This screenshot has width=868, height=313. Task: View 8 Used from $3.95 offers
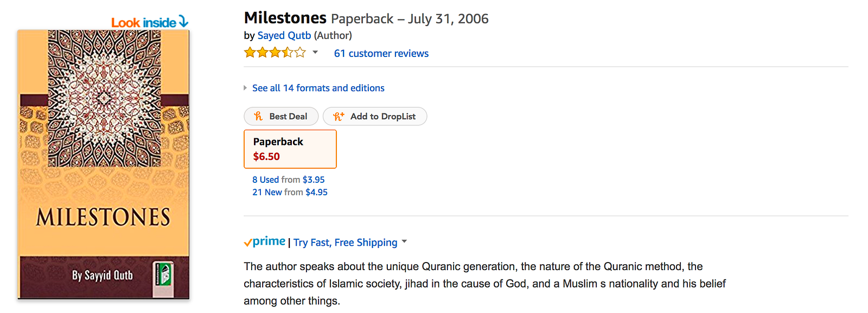tap(288, 180)
